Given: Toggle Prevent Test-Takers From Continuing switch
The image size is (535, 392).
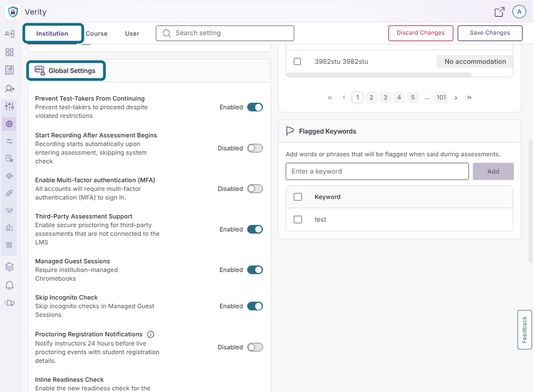Looking at the screenshot, I should click(x=255, y=107).
